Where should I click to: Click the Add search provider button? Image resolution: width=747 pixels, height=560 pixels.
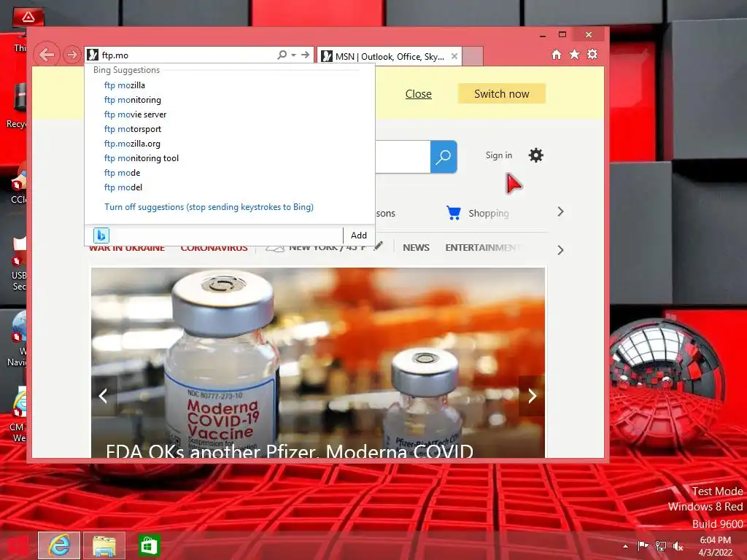click(x=359, y=236)
